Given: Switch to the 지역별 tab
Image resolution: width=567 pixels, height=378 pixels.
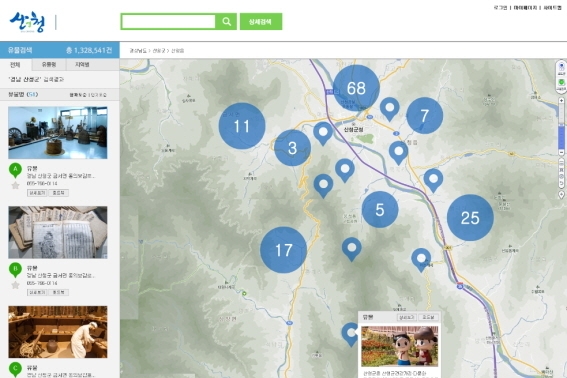Looking at the screenshot, I should point(82,65).
